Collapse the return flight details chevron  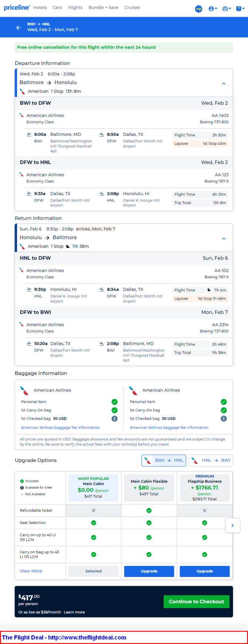pos(224,238)
